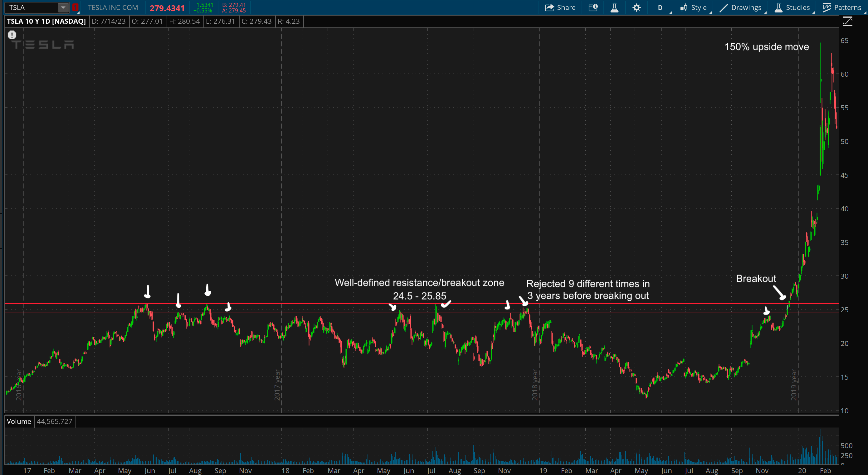
Task: Click the range value R: 4.23
Action: click(288, 21)
